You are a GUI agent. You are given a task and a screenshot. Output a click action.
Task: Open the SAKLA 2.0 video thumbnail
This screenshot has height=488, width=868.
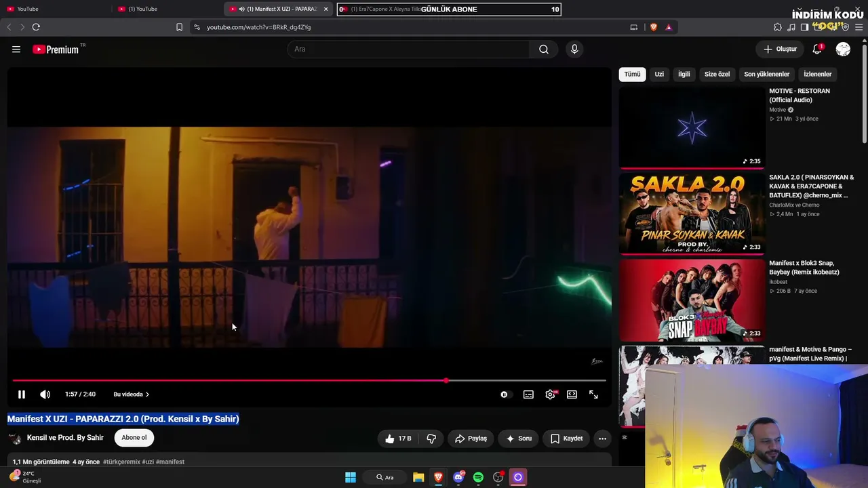pos(692,214)
